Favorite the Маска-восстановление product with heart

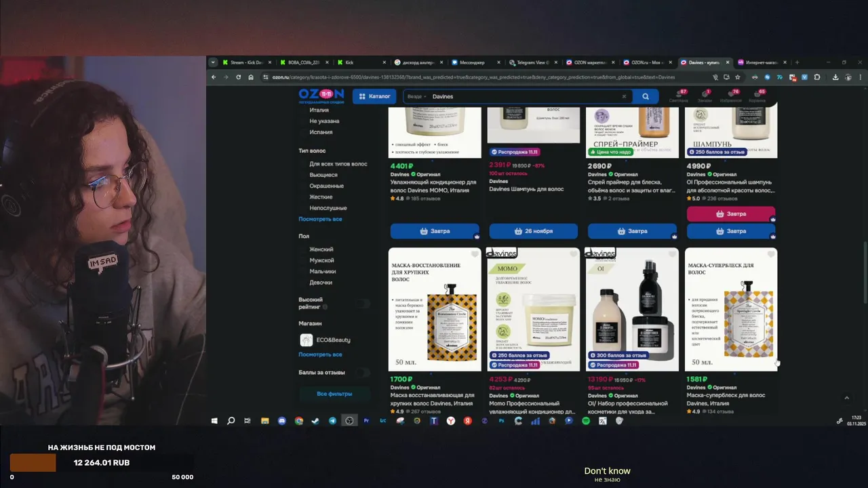(x=474, y=255)
